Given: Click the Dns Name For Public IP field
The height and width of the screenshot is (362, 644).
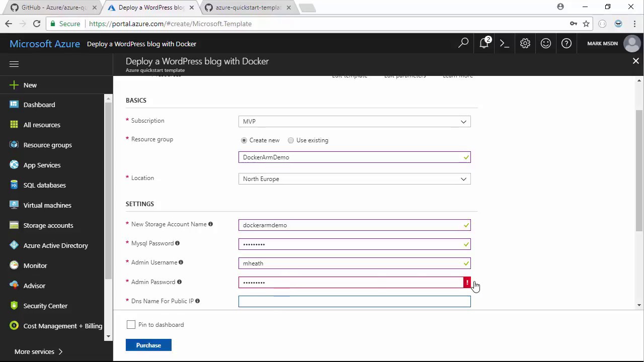Looking at the screenshot, I should [x=355, y=301].
